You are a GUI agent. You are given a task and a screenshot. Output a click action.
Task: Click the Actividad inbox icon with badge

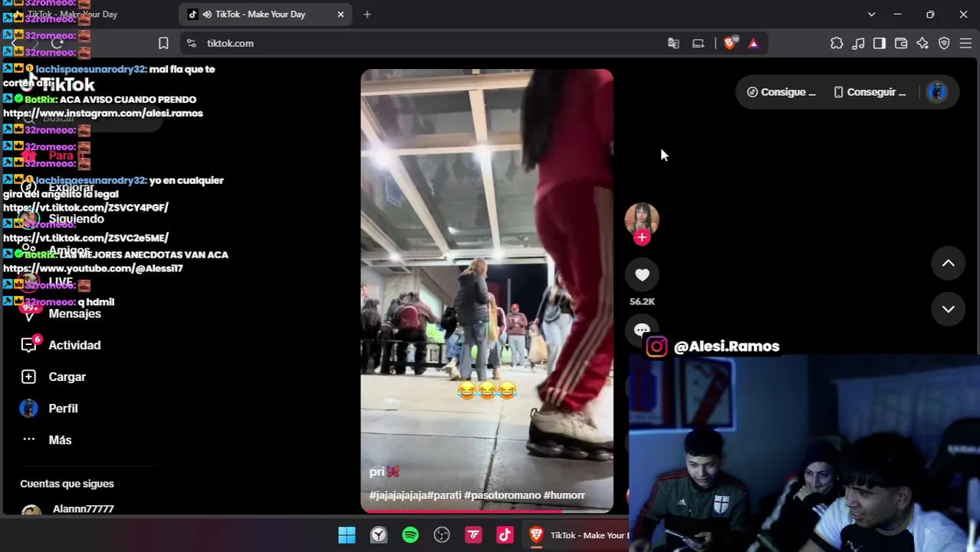click(29, 344)
